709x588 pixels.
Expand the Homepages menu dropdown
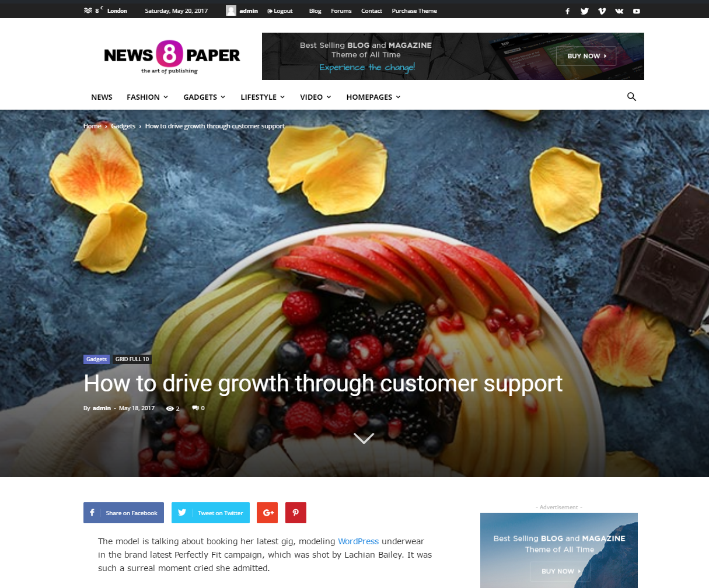pyautogui.click(x=373, y=97)
